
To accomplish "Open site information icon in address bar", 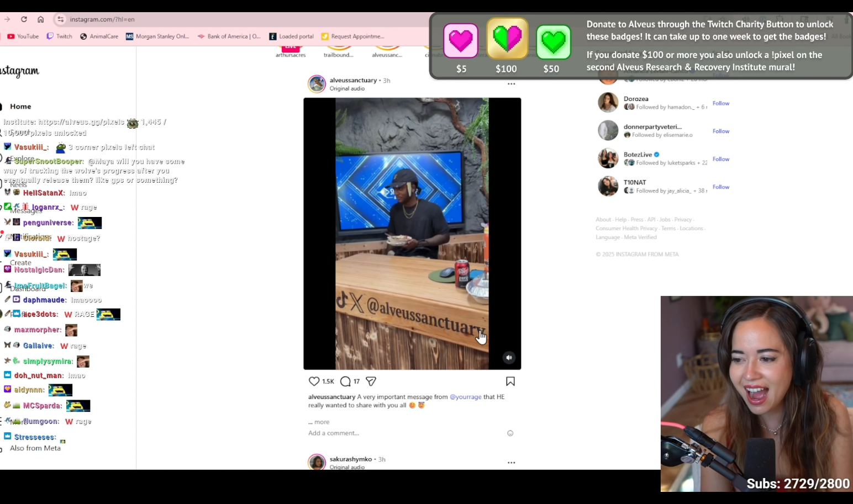I will click(x=60, y=19).
